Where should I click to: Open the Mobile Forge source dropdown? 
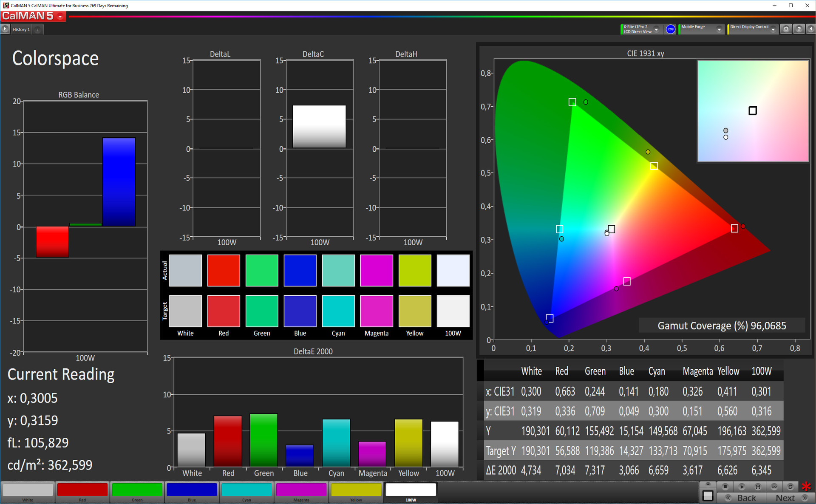click(719, 29)
